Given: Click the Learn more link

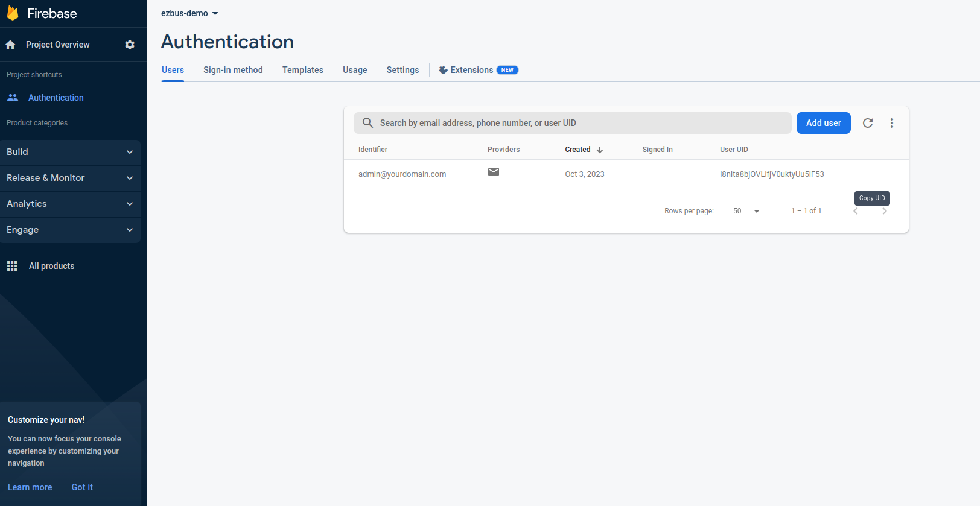Looking at the screenshot, I should (x=30, y=487).
